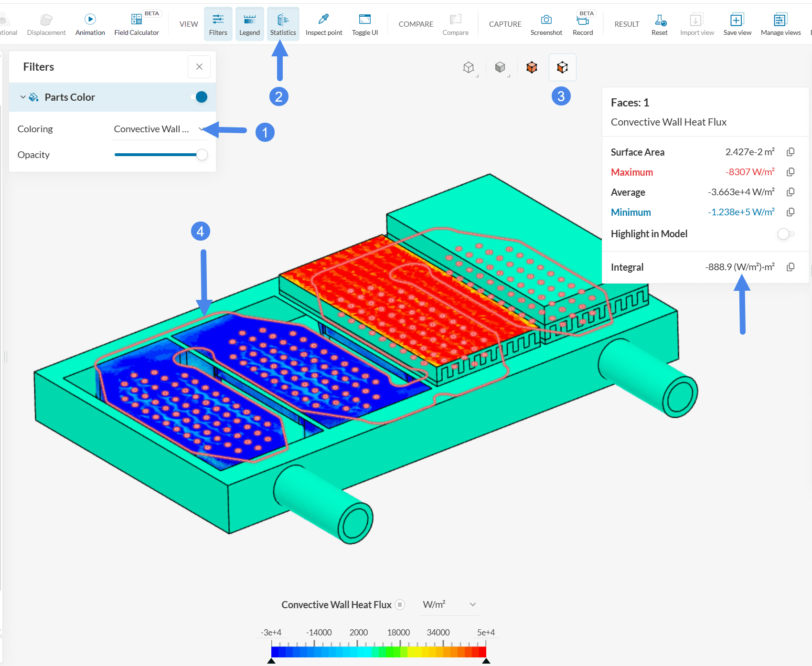
Task: Open the Statistics tool
Action: point(283,24)
